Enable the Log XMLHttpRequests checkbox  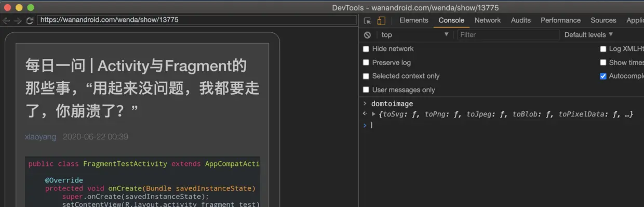click(x=603, y=49)
